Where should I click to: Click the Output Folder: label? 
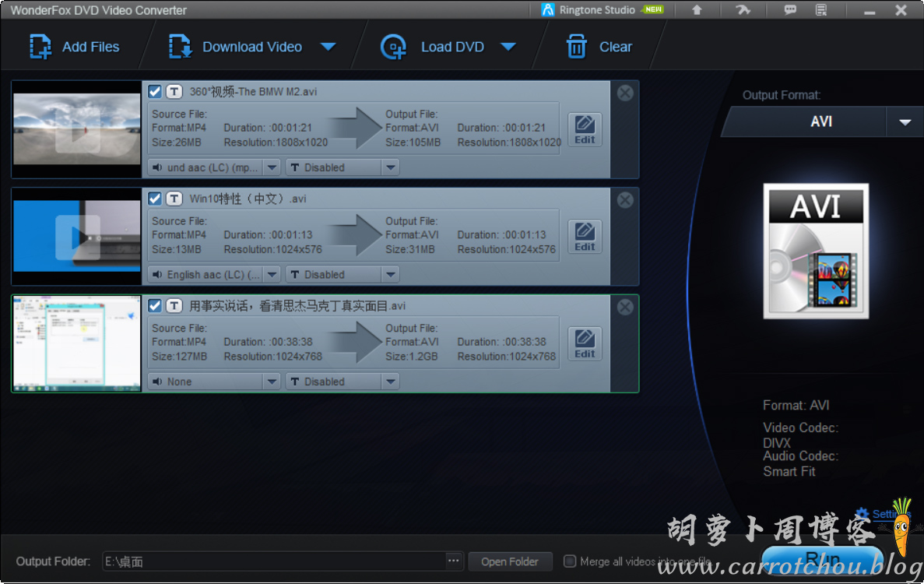click(x=53, y=561)
